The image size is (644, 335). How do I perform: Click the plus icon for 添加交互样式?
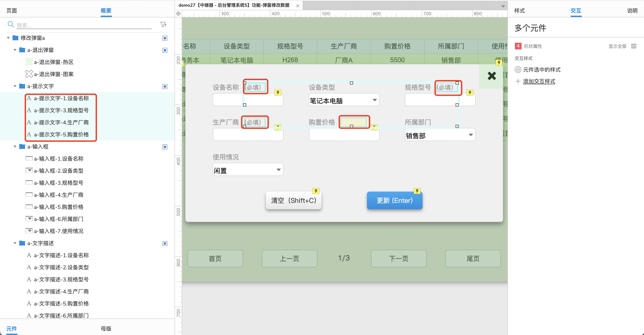pos(518,81)
